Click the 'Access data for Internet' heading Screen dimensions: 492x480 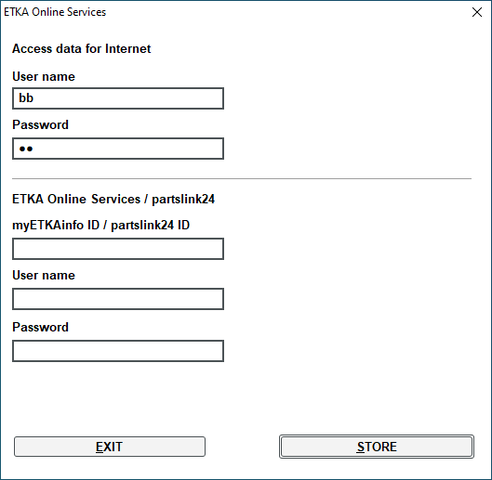tap(81, 49)
